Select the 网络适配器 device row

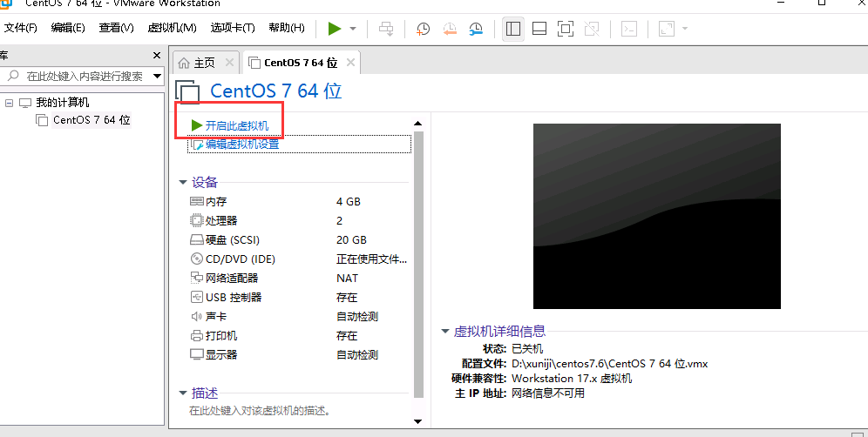click(x=299, y=279)
